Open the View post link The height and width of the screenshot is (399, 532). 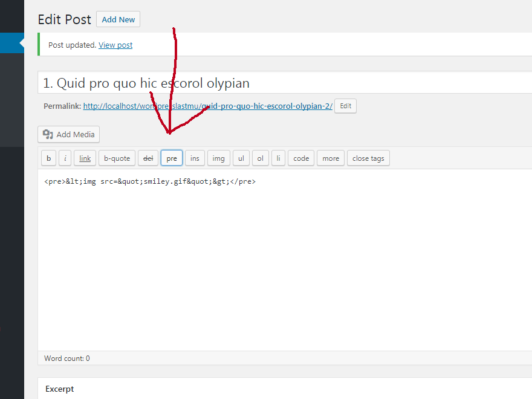coord(115,45)
